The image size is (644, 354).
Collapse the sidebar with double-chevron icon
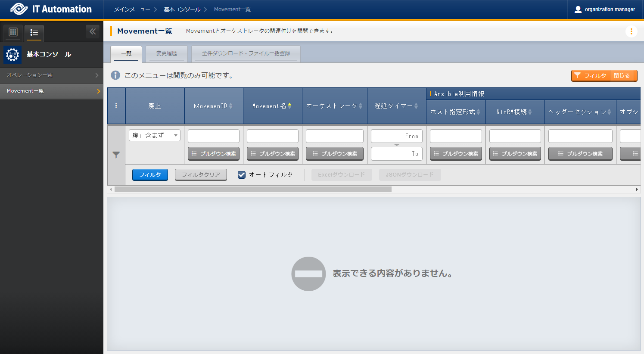[93, 31]
